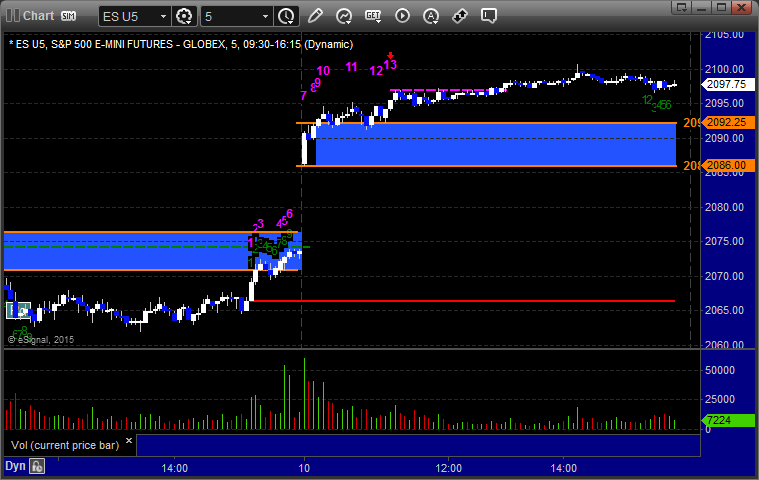
Task: Open the window options dropdown icon
Action: click(682, 7)
